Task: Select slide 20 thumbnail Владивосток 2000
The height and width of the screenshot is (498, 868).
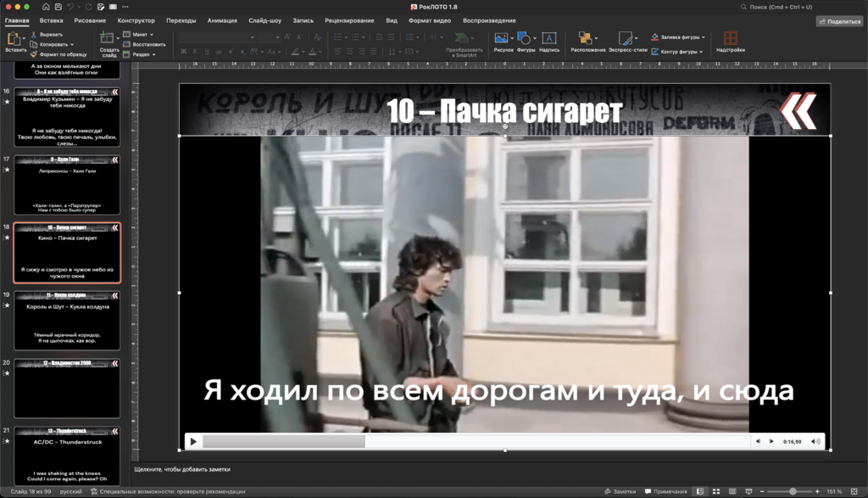Action: point(67,389)
